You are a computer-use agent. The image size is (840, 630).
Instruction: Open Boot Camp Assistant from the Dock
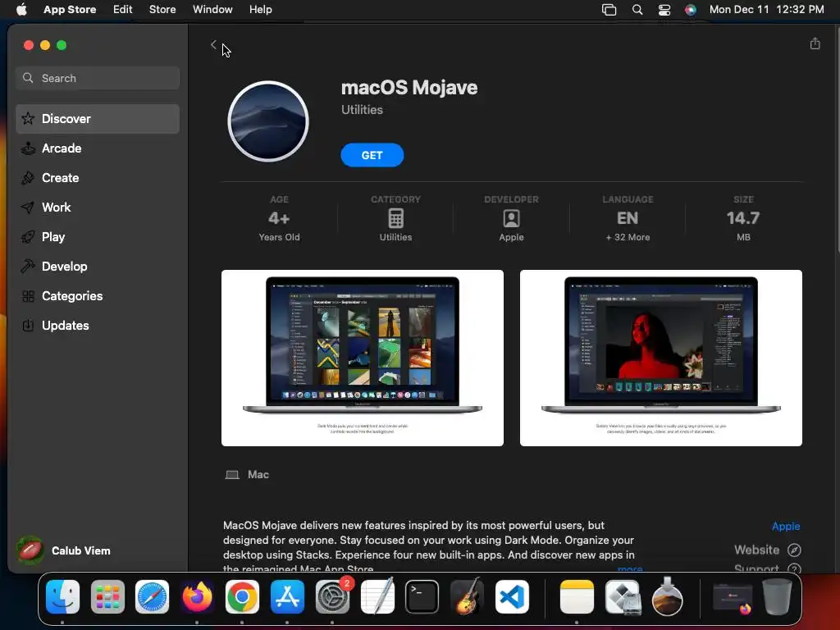coord(622,597)
